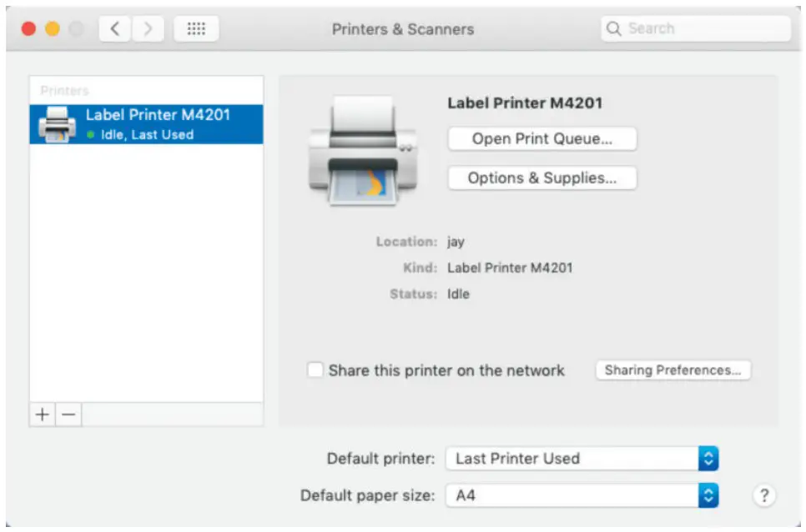Viewport: 806px width, 532px height.
Task: Open Print Queue for the label printer
Action: [542, 139]
